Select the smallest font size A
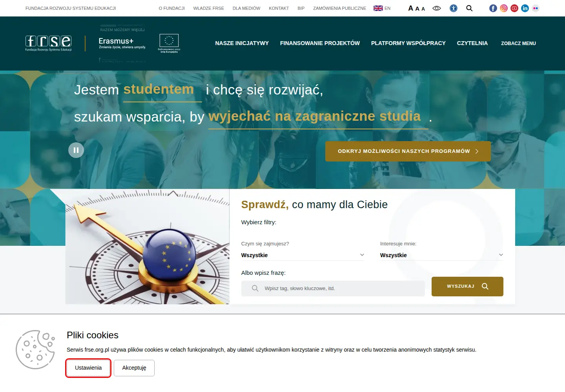Image resolution: width=565 pixels, height=392 pixels. tap(423, 9)
